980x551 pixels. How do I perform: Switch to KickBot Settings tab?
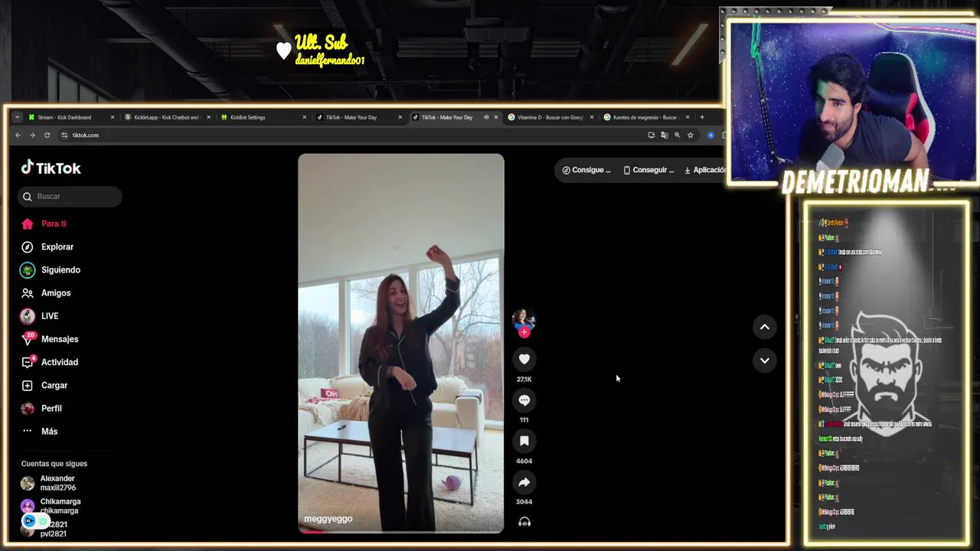point(262,117)
